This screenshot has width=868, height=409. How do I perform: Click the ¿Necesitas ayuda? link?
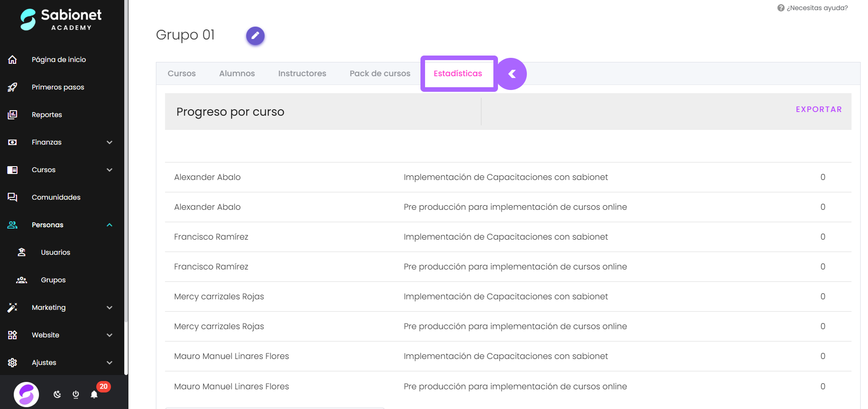click(x=817, y=8)
